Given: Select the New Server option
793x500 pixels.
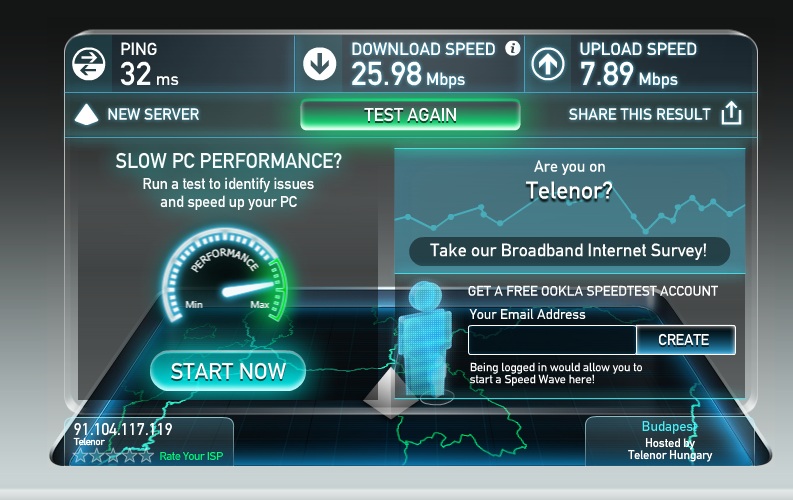Looking at the screenshot, I should [x=153, y=114].
